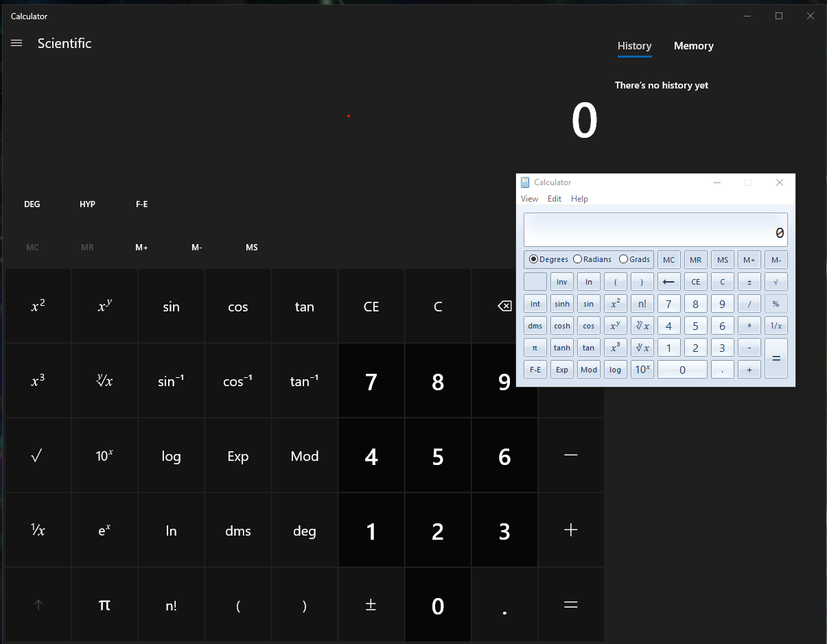This screenshot has width=827, height=644.
Task: Toggle F-E notation mode
Action: click(141, 204)
